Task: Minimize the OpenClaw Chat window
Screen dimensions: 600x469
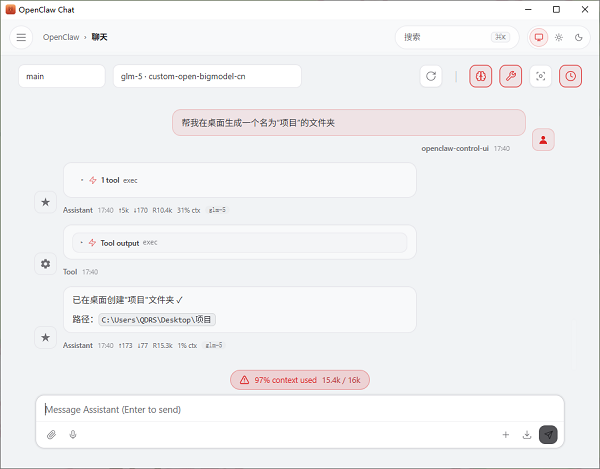Action: point(528,10)
